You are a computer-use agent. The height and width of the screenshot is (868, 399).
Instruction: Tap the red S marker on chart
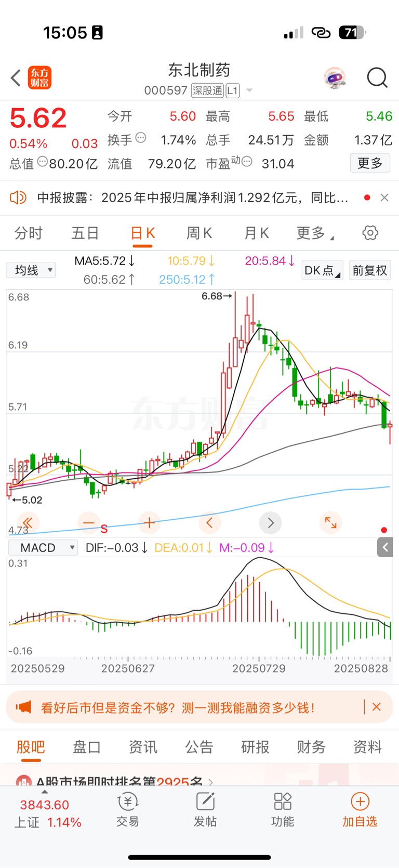[x=104, y=529]
